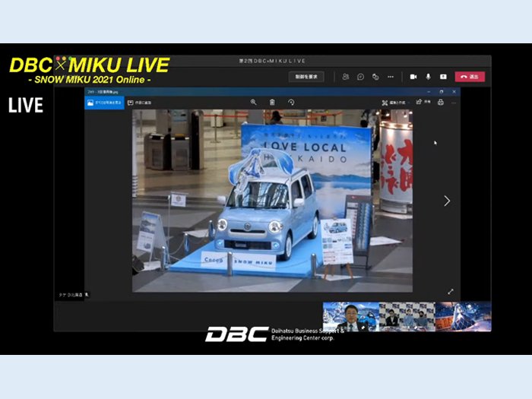Close the Photos app window

click(x=454, y=92)
